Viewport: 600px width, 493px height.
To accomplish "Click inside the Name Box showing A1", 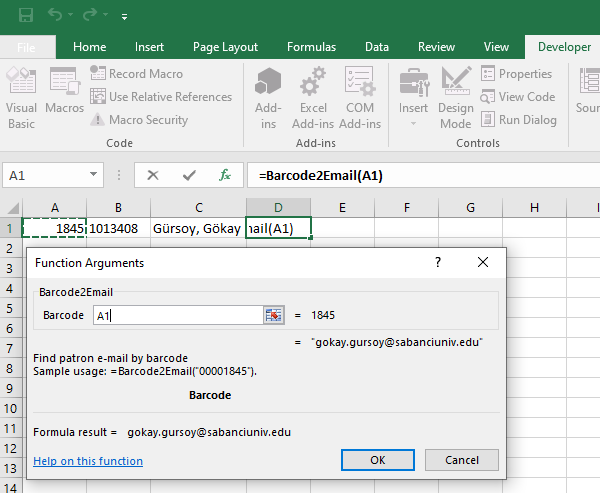I will pos(44,175).
